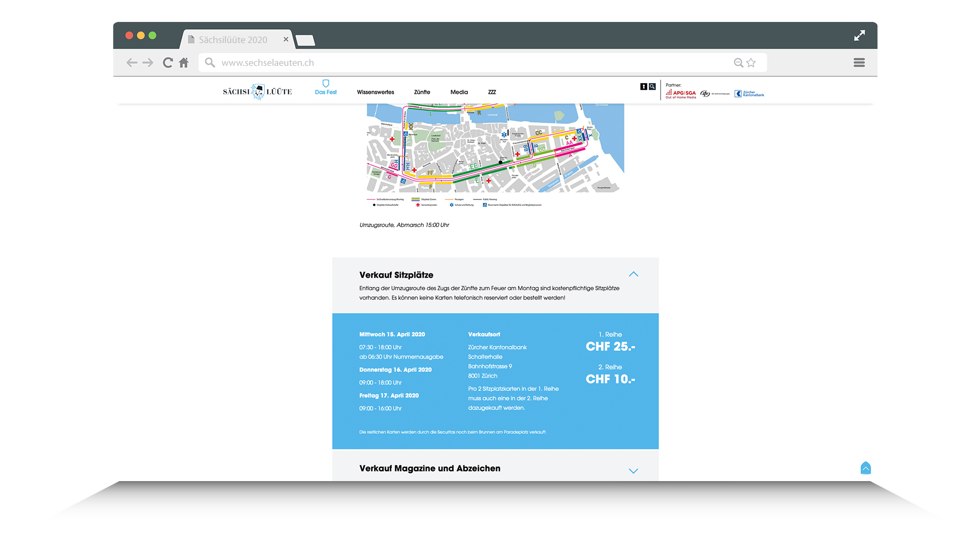Click the browser fullscreen expand icon

860,35
